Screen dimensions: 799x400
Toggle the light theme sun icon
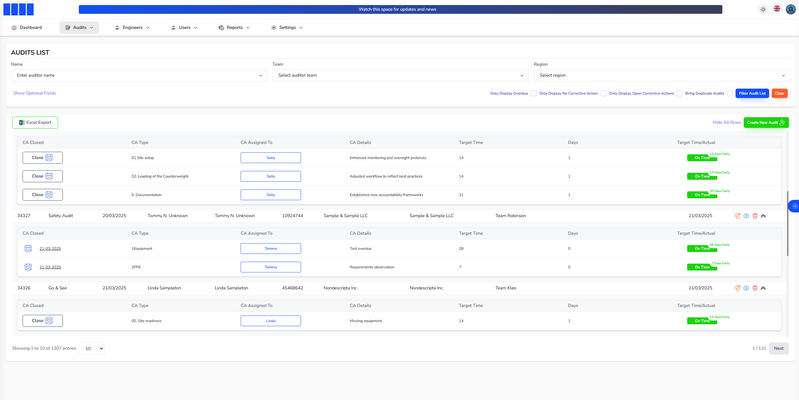pyautogui.click(x=763, y=9)
